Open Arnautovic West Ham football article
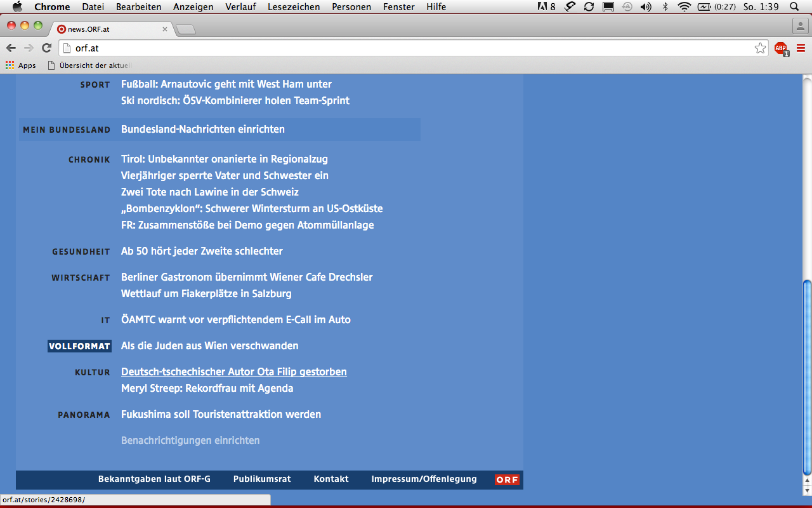The height and width of the screenshot is (508, 812). (x=226, y=84)
